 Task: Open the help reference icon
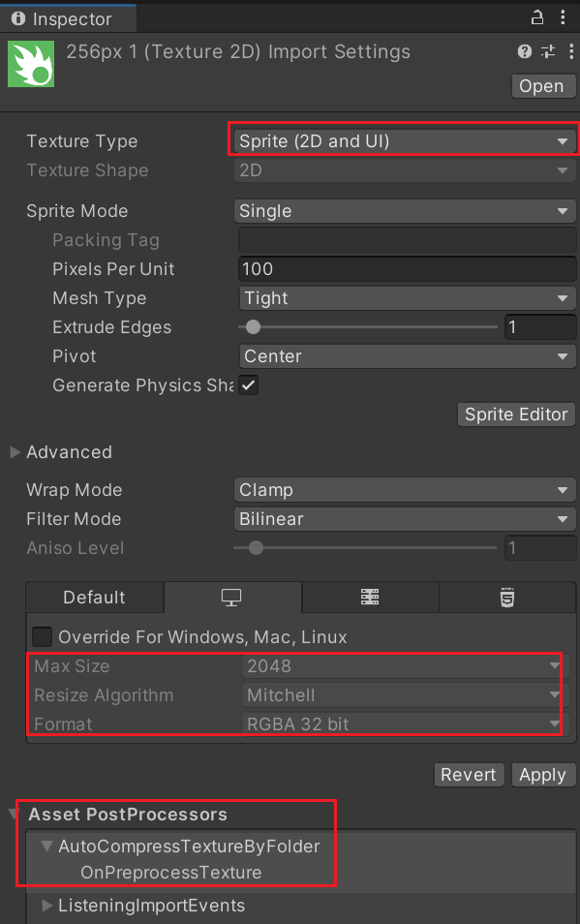525,52
